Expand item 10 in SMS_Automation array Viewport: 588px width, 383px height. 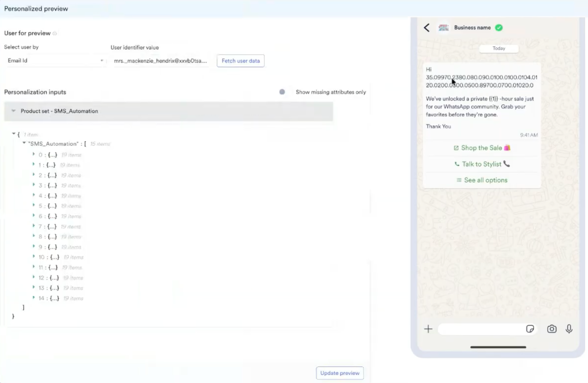pyautogui.click(x=34, y=257)
